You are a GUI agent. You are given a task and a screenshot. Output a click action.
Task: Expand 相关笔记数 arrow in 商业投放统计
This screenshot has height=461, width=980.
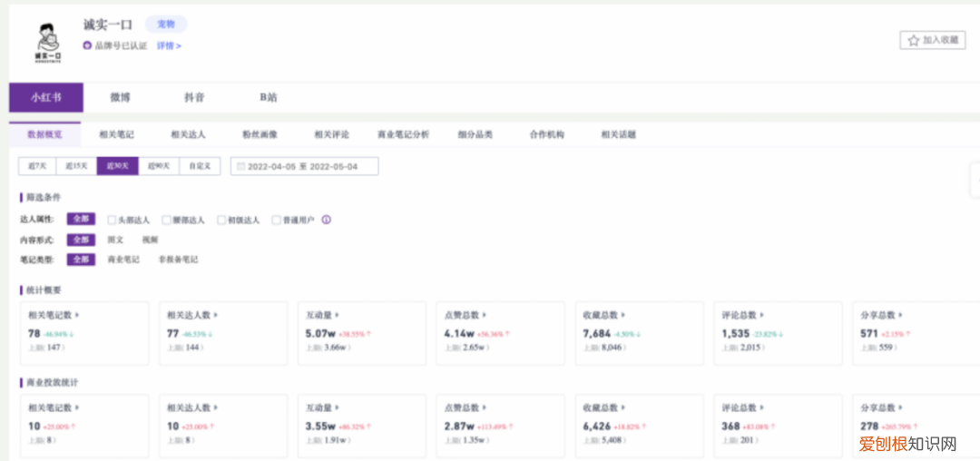(x=77, y=407)
